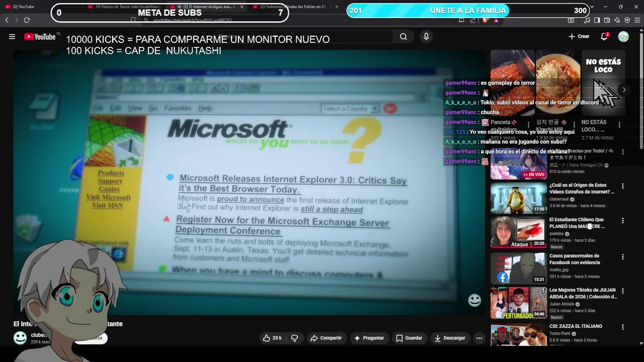Click 'CSI: ZAZZA EL ITALIANO' video title
This screenshot has width=644, height=362.
click(x=576, y=326)
